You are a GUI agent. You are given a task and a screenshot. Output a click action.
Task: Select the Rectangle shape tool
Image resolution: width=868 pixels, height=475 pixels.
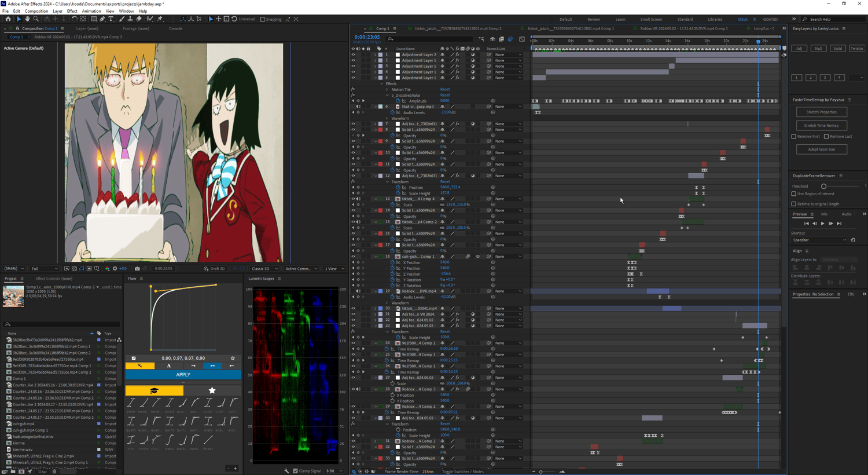pyautogui.click(x=94, y=19)
